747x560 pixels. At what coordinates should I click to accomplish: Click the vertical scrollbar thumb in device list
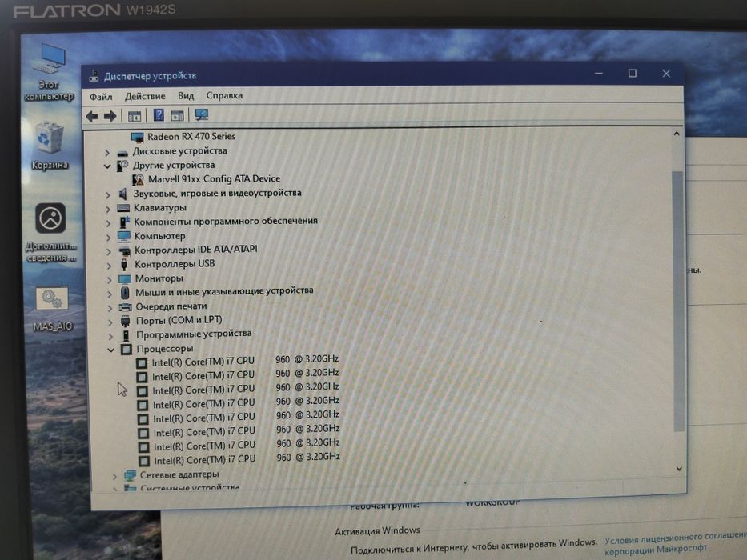678,301
